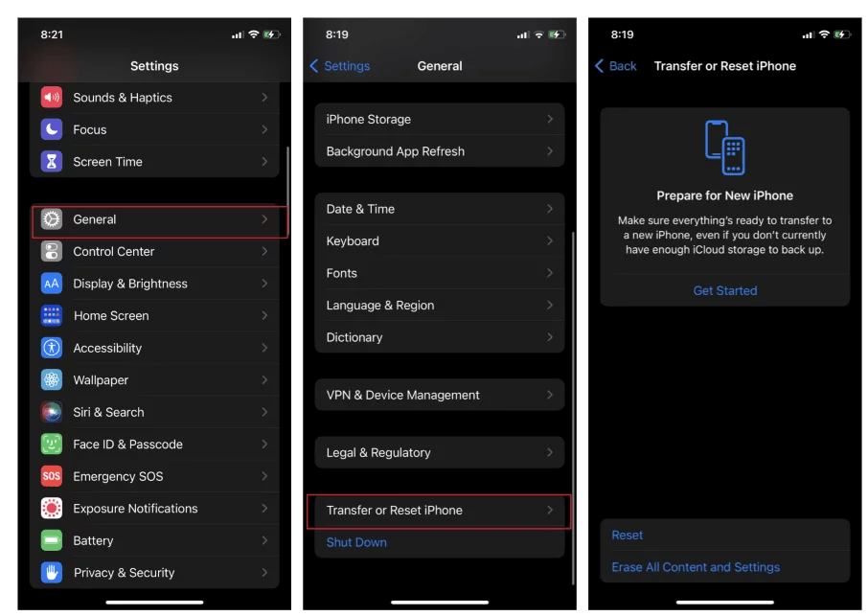Tap the signal bars in Transfer or Reset screen

[808, 34]
